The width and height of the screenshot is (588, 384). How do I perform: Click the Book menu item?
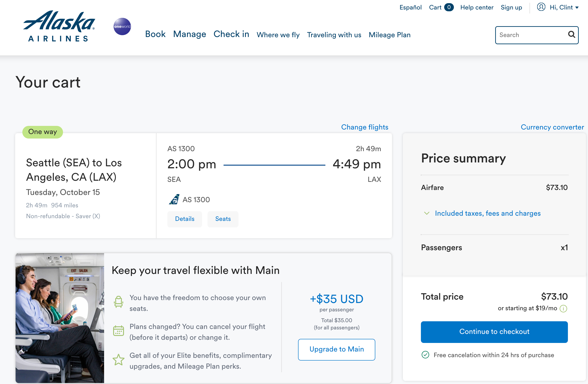click(x=155, y=35)
